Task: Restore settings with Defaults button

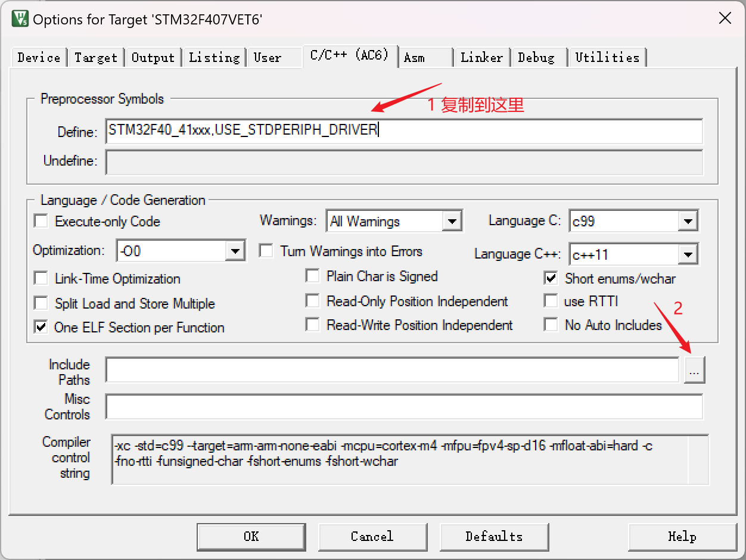Action: point(494,537)
